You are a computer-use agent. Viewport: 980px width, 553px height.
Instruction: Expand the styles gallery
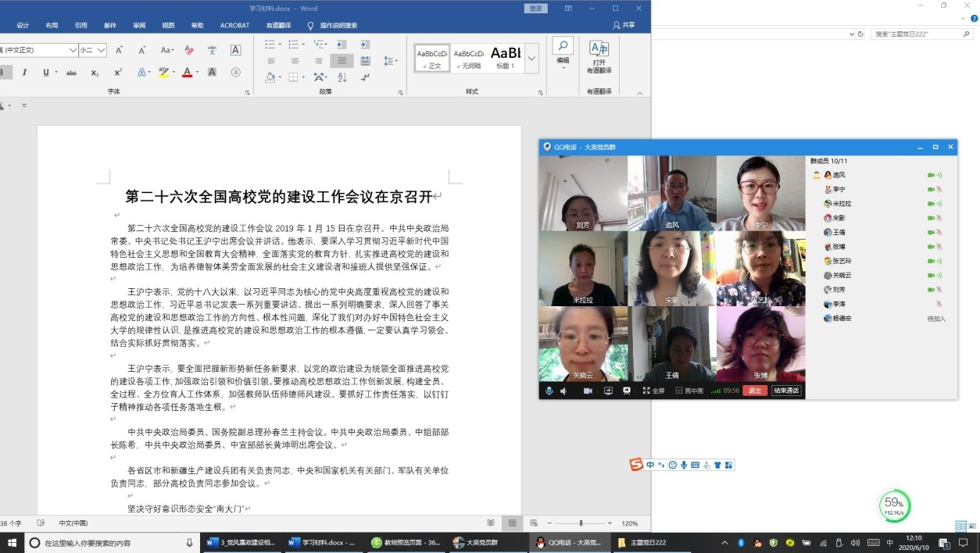tap(532, 59)
